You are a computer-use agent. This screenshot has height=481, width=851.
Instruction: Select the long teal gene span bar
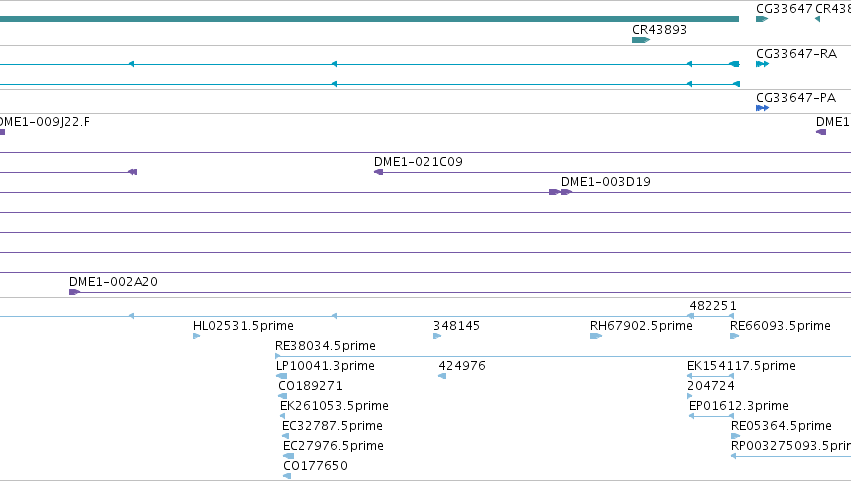click(369, 19)
